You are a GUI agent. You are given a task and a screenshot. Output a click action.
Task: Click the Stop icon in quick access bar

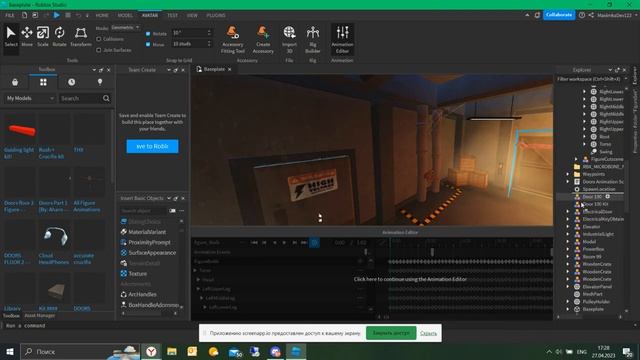pos(68,15)
